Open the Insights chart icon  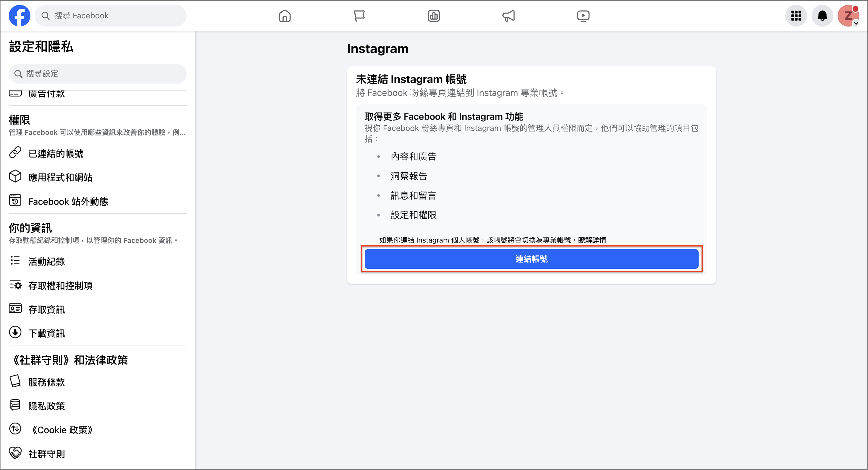pyautogui.click(x=434, y=15)
